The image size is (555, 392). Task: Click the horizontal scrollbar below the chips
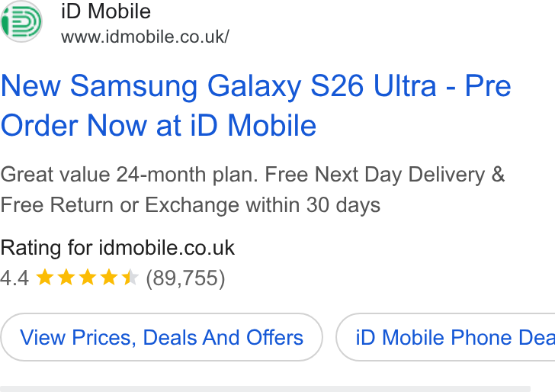coord(265,389)
